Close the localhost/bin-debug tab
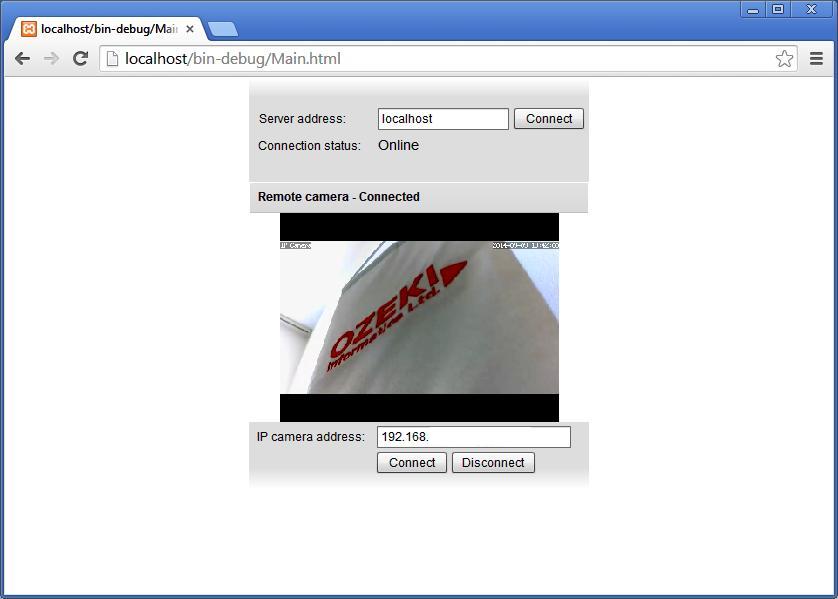838x599 pixels. point(190,29)
